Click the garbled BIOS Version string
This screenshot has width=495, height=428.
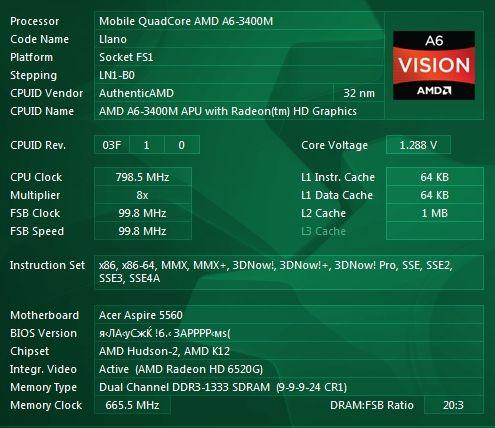(289, 333)
